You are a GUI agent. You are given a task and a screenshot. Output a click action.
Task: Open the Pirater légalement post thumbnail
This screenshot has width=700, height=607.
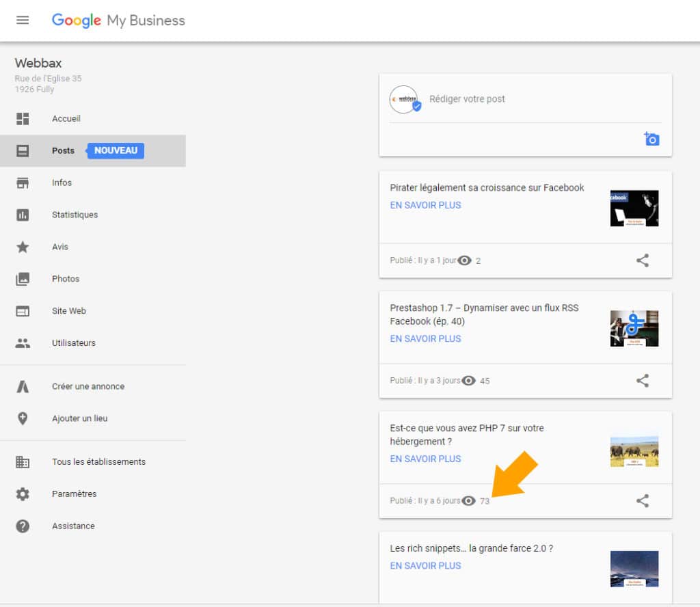coord(634,208)
